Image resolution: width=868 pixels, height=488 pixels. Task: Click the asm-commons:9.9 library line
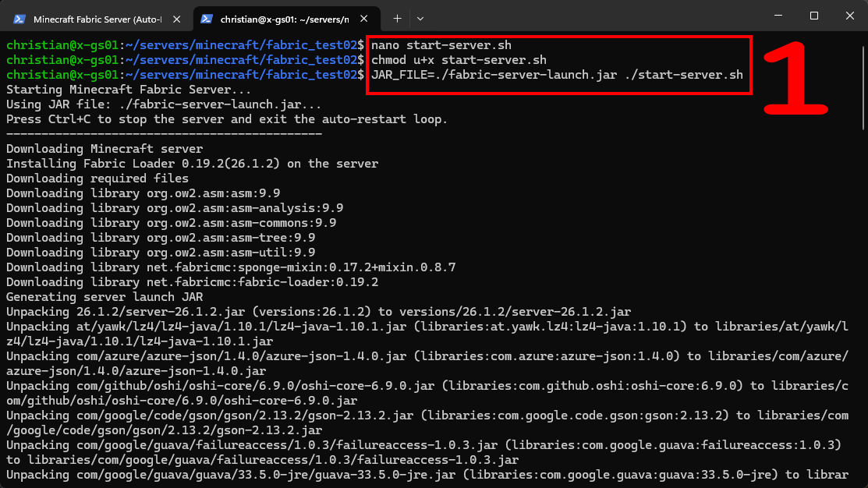pyautogui.click(x=171, y=223)
